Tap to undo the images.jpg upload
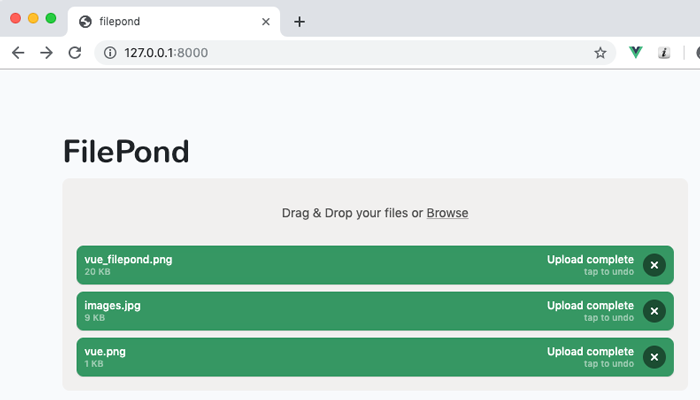700x400 pixels. pyautogui.click(x=609, y=318)
